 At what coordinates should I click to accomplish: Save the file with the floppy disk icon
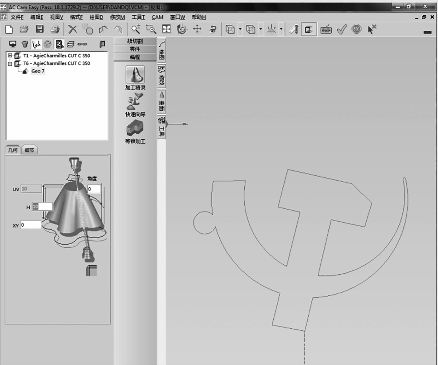coord(40,29)
